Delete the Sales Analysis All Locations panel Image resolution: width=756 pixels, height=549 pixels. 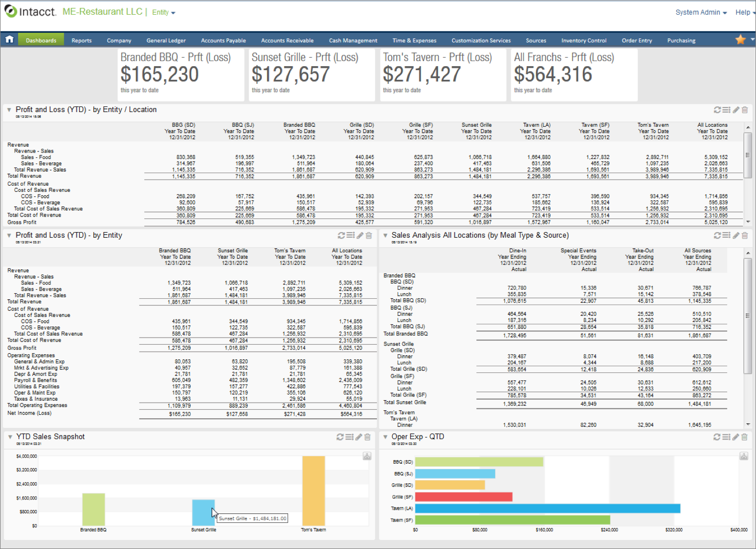pos(745,235)
